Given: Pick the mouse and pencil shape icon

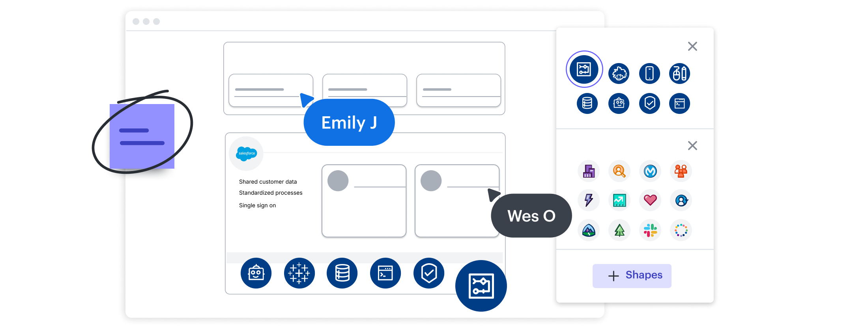Looking at the screenshot, I should coord(679,73).
